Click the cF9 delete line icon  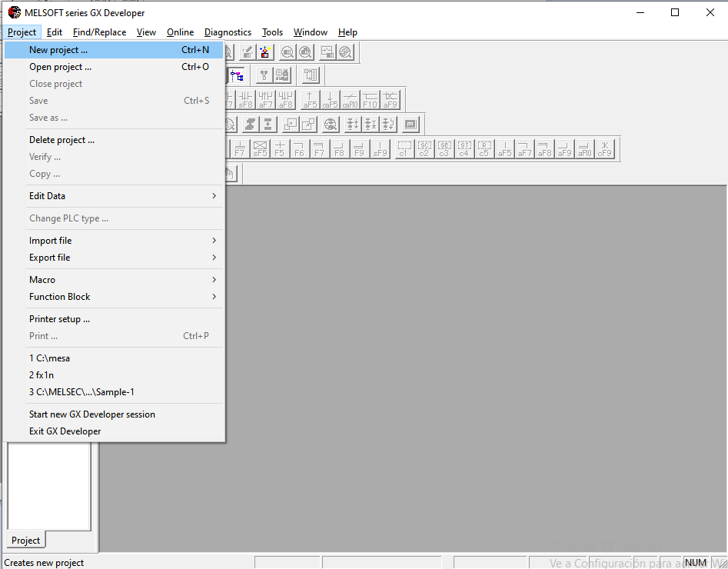click(x=604, y=148)
